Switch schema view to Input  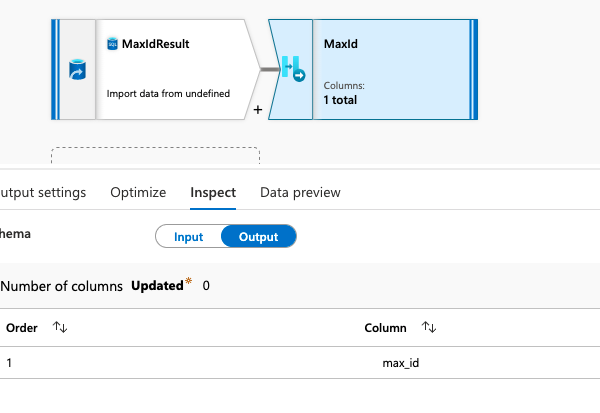coord(188,237)
